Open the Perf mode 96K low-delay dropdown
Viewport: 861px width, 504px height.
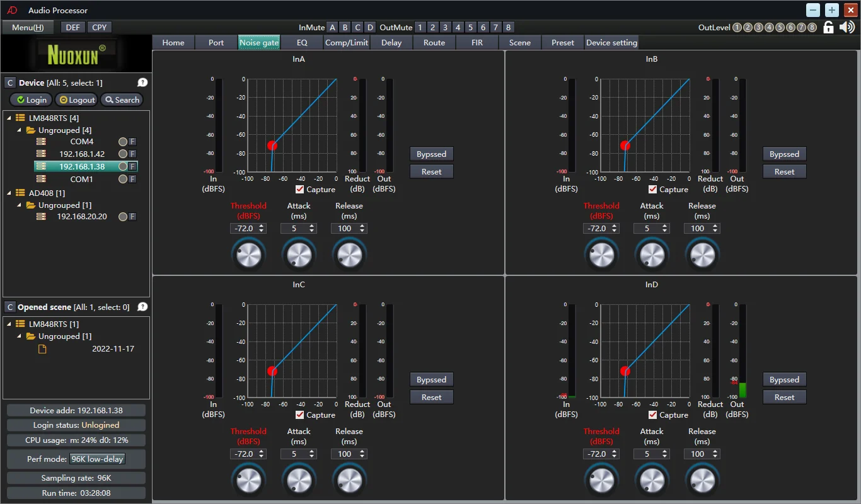click(x=98, y=459)
